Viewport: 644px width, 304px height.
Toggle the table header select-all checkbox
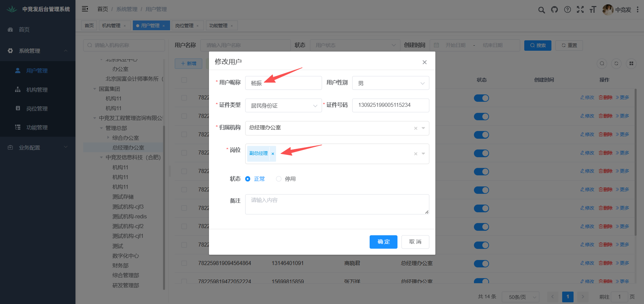coord(184,80)
